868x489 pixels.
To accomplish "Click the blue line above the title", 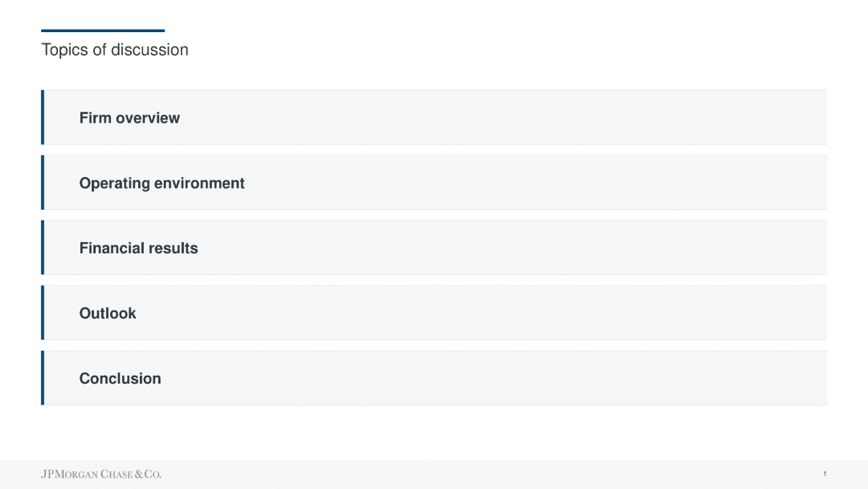I will pyautogui.click(x=103, y=31).
